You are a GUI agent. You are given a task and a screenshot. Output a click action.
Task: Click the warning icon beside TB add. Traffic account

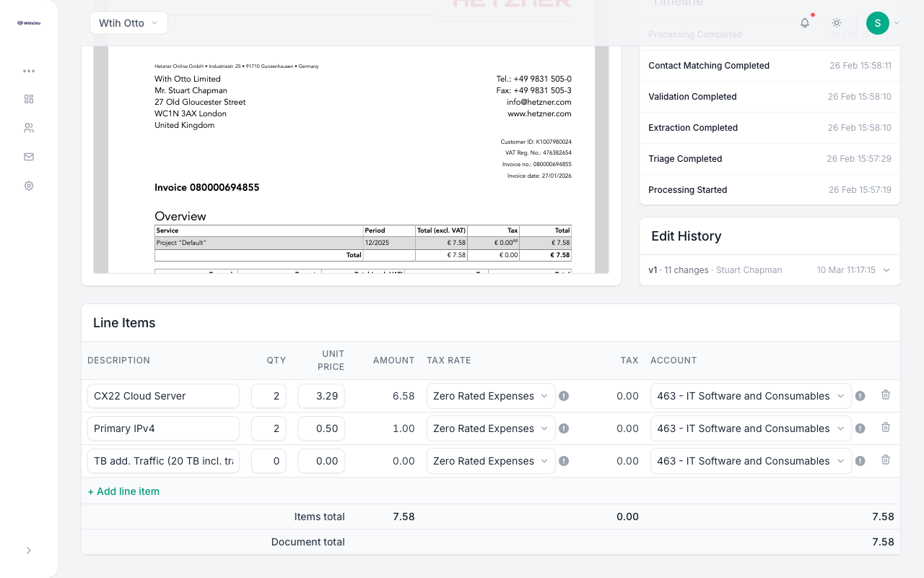pos(860,461)
